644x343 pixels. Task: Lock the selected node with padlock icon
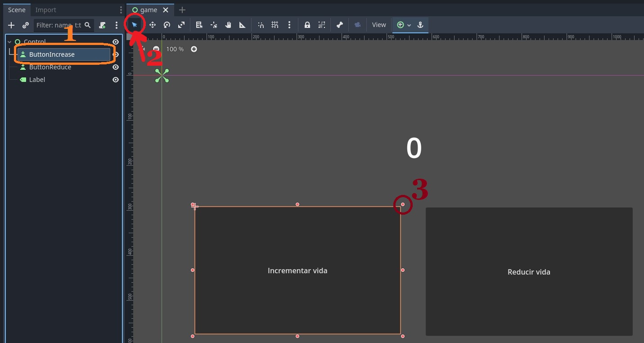[307, 25]
